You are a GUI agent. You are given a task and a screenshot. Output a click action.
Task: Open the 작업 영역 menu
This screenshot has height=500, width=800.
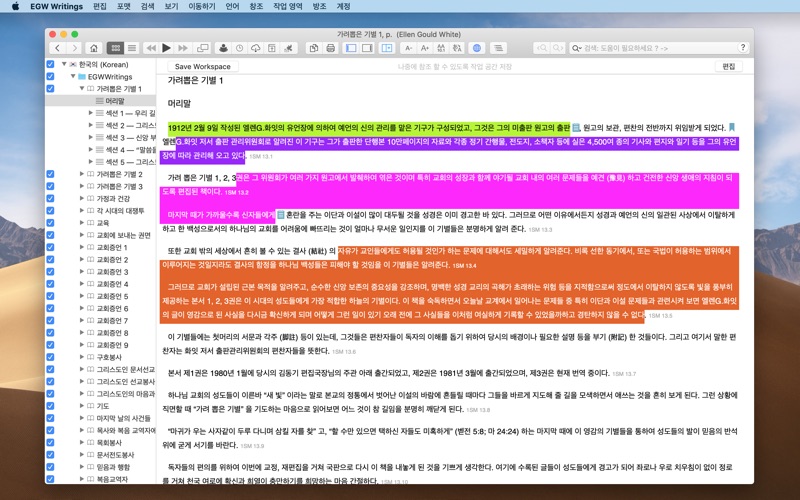(x=287, y=6)
